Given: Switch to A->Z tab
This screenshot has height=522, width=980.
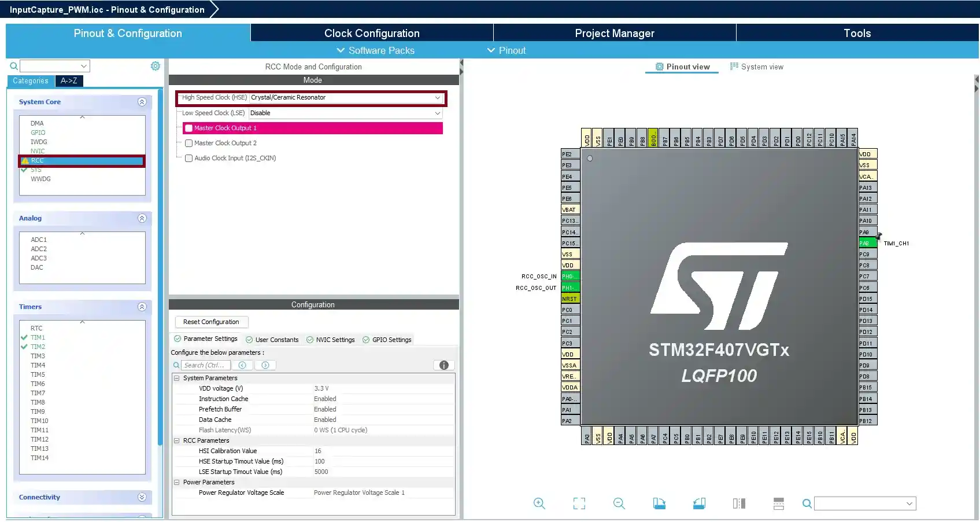Looking at the screenshot, I should coord(69,81).
